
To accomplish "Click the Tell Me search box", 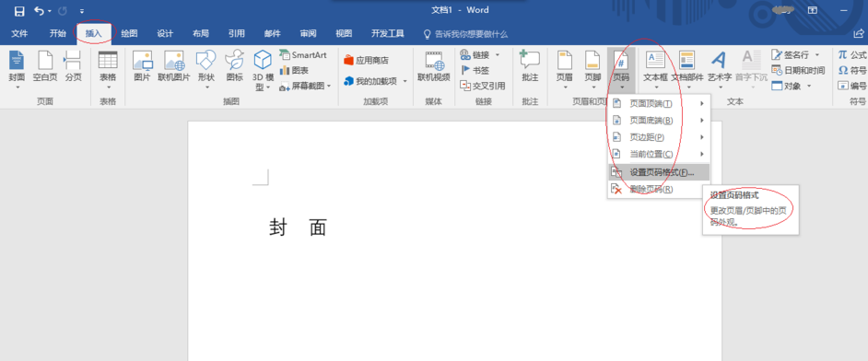I will point(465,34).
